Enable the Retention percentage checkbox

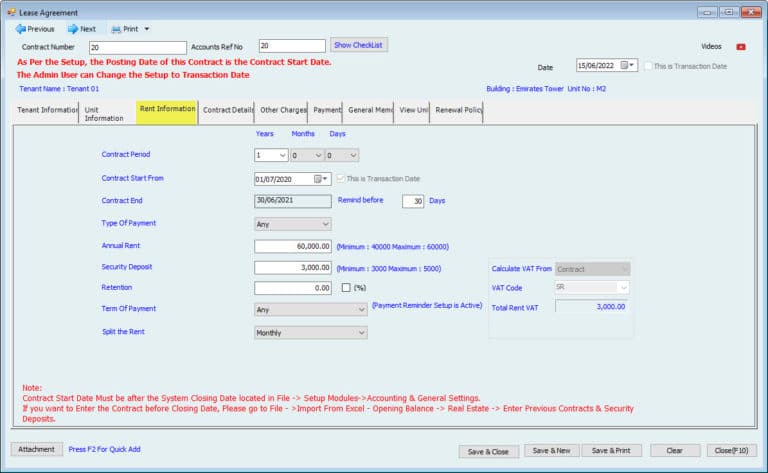click(346, 288)
